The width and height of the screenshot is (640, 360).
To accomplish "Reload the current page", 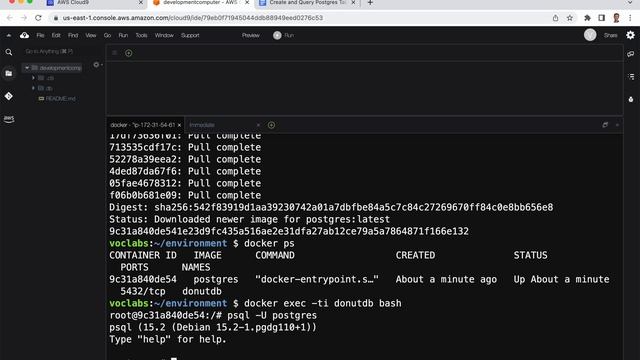I will [x=38, y=18].
